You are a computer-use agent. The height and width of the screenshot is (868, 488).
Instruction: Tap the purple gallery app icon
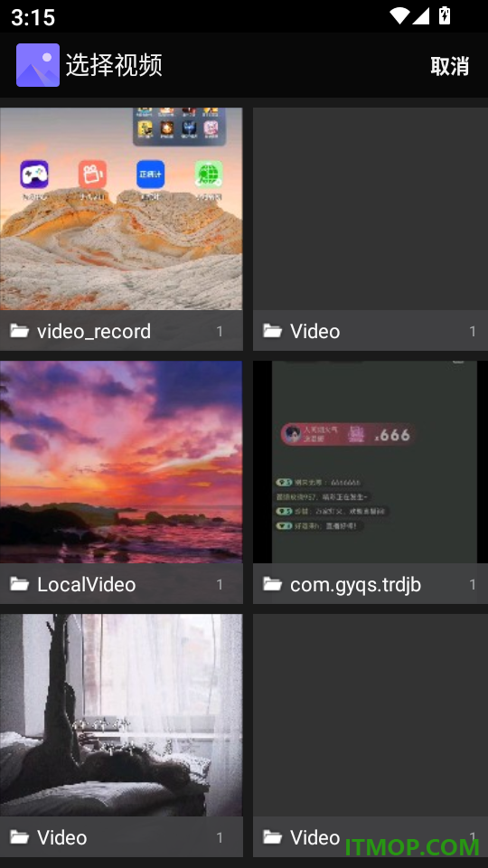(38, 65)
